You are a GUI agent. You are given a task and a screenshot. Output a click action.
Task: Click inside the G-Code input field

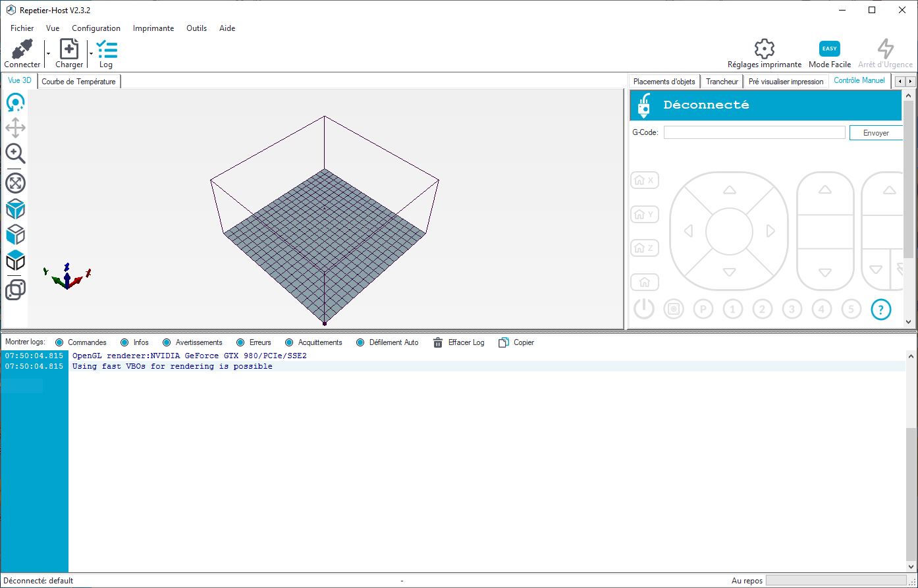coord(753,132)
